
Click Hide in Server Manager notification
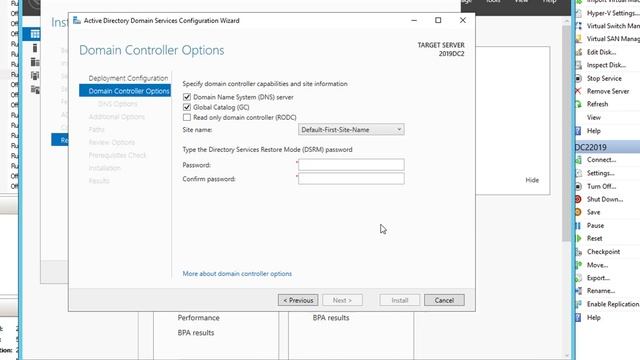(532, 180)
